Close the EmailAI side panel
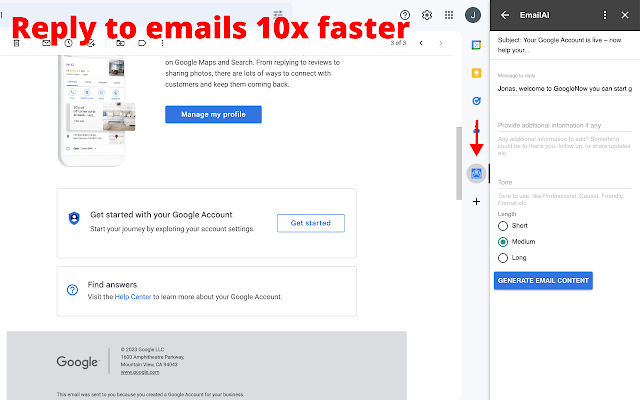 click(624, 15)
